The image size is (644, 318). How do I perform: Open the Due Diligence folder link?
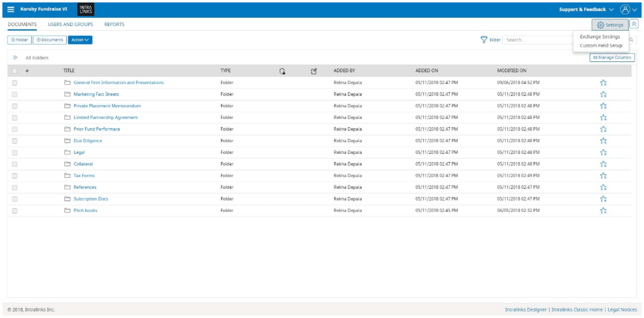(x=88, y=141)
